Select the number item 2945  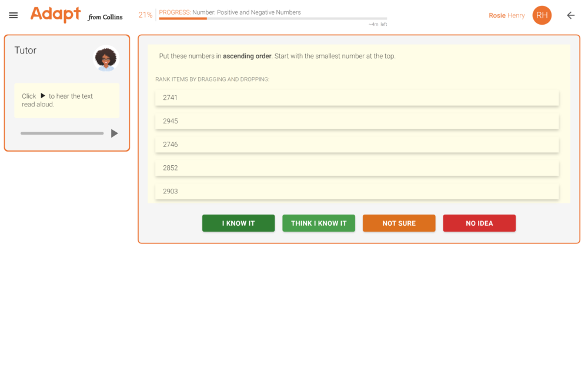[x=356, y=121]
